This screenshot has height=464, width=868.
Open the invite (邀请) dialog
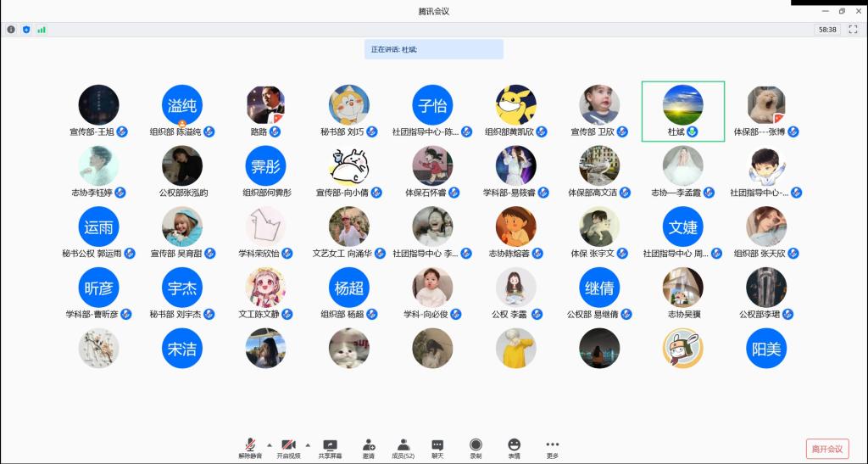point(369,447)
